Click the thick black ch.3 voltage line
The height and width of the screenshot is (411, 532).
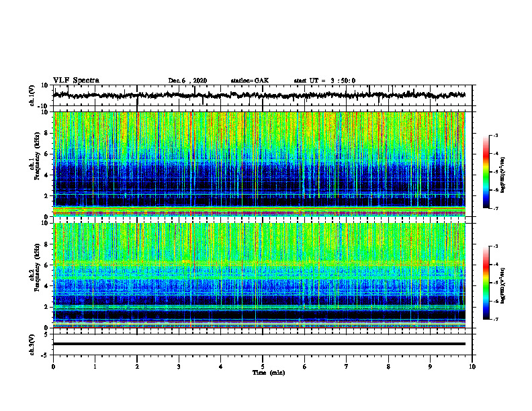(x=259, y=344)
